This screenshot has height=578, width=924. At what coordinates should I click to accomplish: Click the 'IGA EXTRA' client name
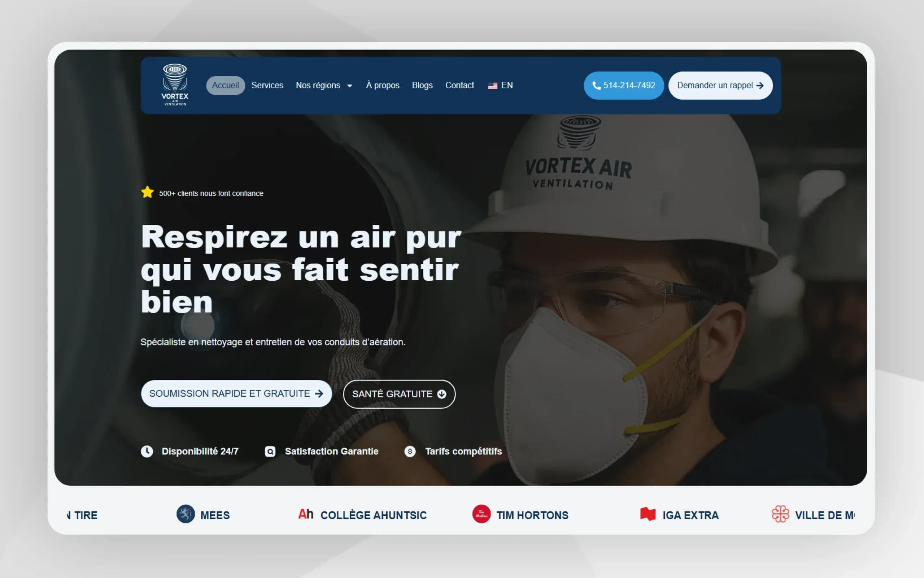690,515
